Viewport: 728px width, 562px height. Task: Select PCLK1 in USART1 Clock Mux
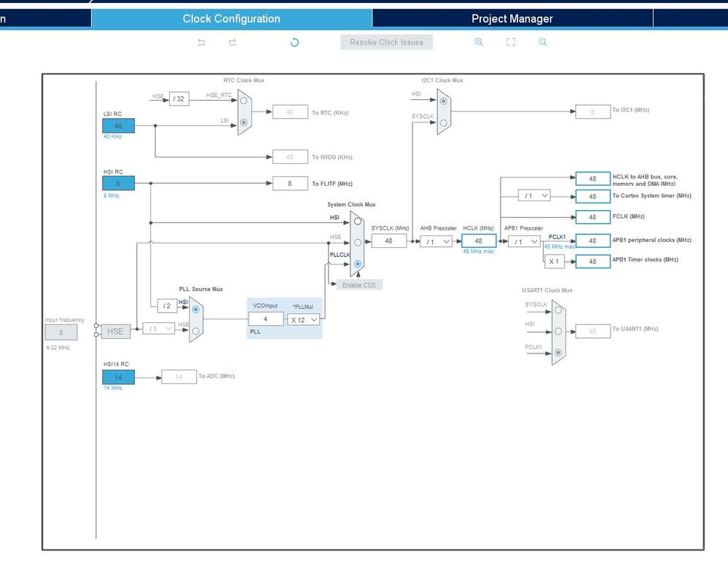click(558, 353)
